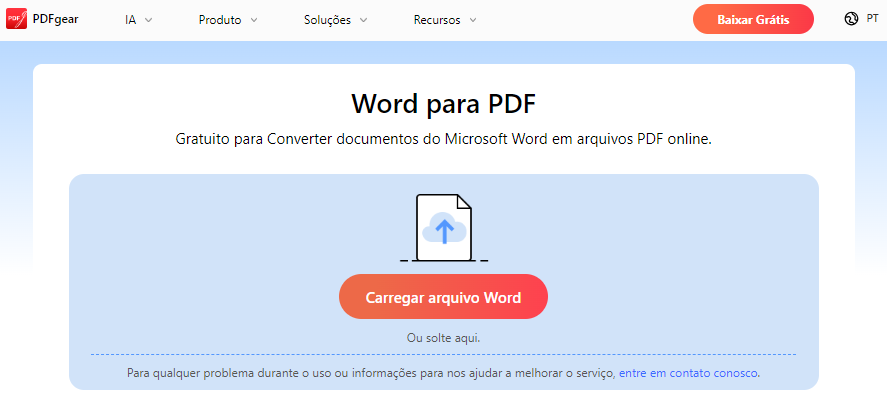Viewport: 887px width, 404px height.
Task: Expand the chevron next to Recursos
Action: click(472, 20)
